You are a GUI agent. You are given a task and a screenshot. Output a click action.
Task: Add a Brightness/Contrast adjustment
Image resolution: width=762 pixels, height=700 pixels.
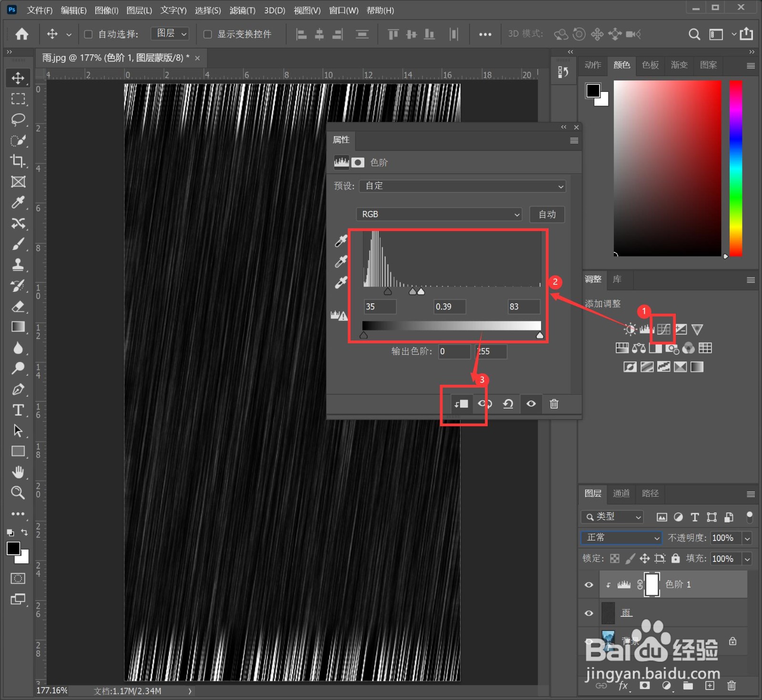coord(630,329)
